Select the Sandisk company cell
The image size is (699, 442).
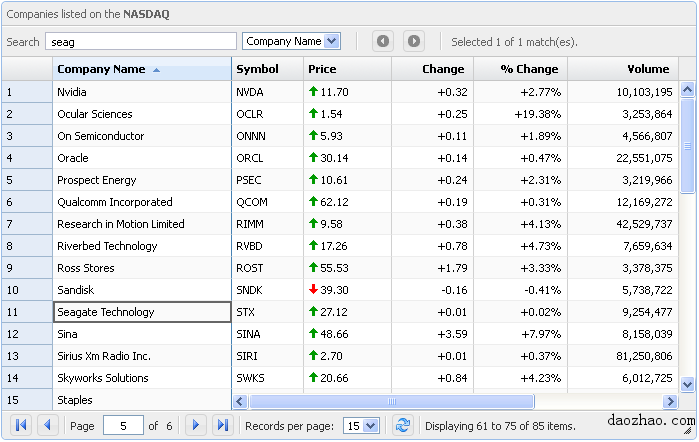(142, 290)
